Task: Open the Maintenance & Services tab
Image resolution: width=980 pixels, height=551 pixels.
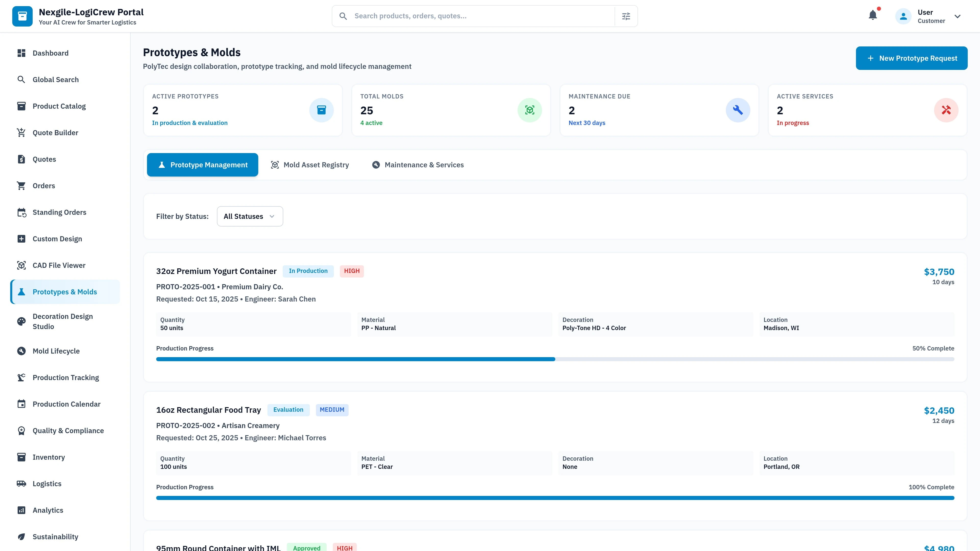Action: (x=418, y=165)
